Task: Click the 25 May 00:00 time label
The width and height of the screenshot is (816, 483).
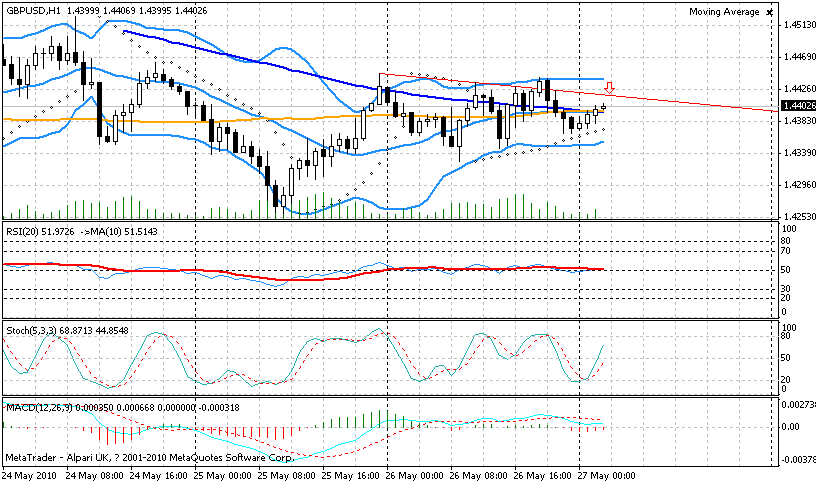Action: 223,476
